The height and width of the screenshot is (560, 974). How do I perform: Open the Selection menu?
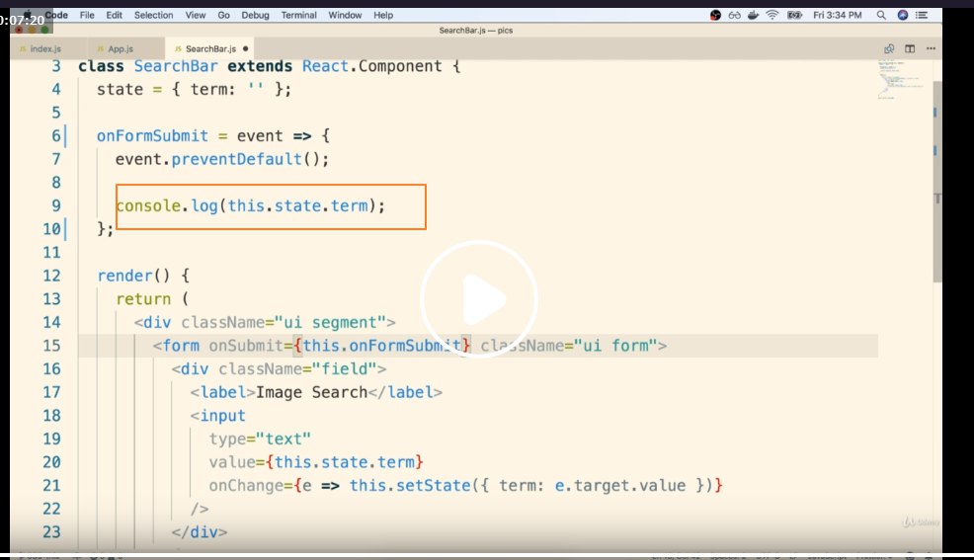(153, 15)
